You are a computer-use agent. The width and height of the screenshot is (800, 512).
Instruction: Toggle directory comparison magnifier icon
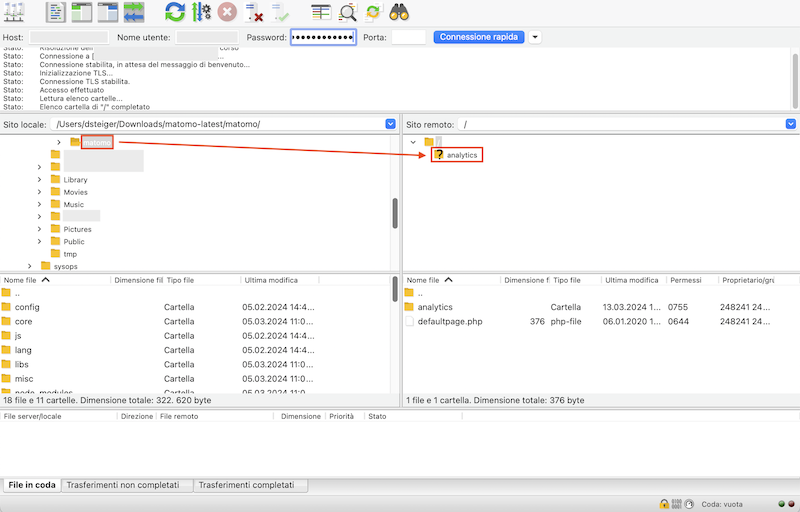(x=347, y=12)
